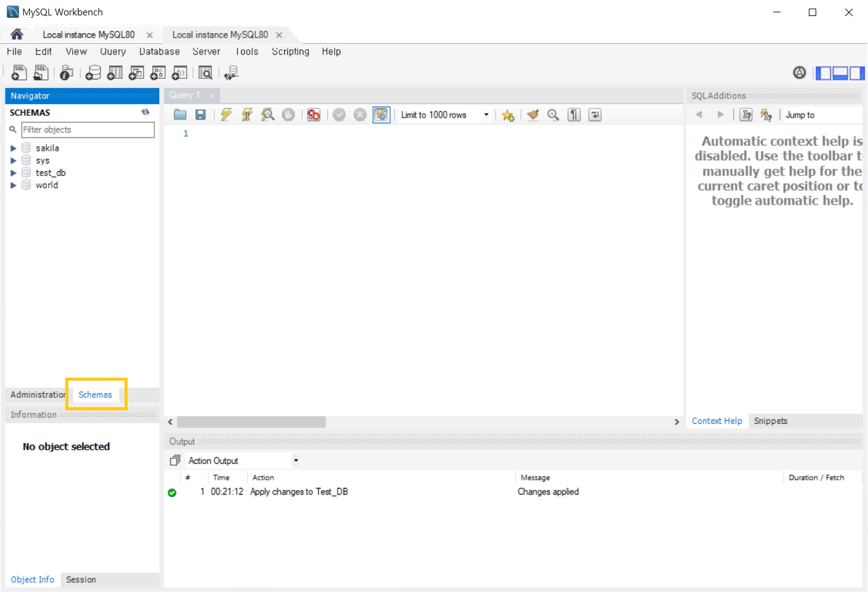Close the Query 1 tab
The width and height of the screenshot is (868, 592).
[x=212, y=95]
